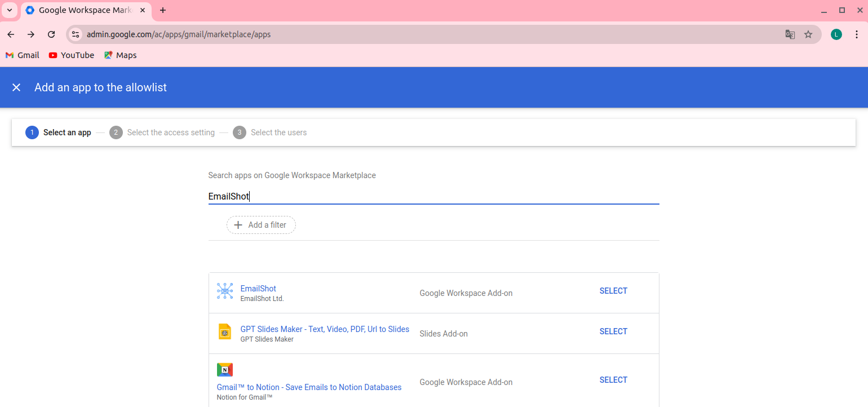This screenshot has height=407, width=868.
Task: Open the tab search dropdown
Action: [10, 10]
